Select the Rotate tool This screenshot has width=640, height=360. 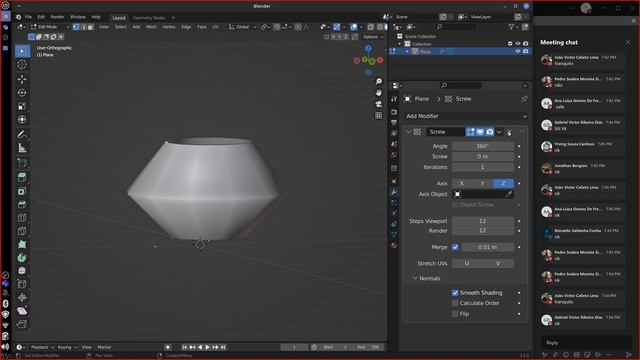22,93
